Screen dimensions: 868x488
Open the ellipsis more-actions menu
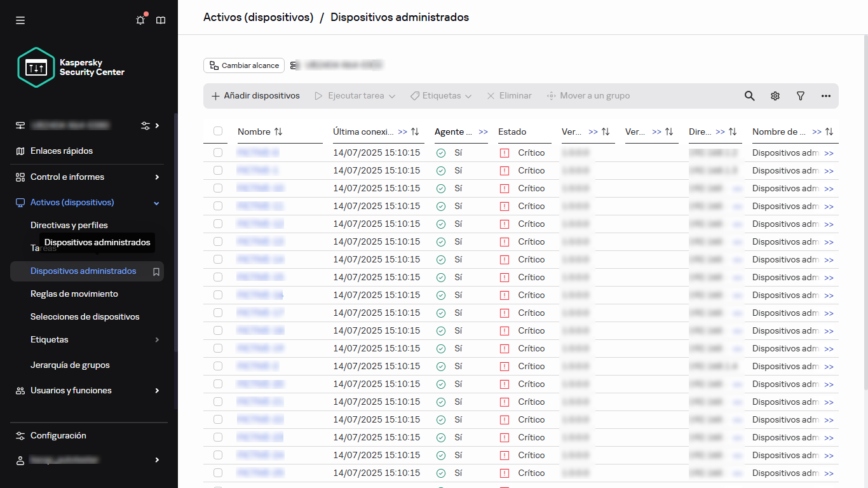[825, 95]
